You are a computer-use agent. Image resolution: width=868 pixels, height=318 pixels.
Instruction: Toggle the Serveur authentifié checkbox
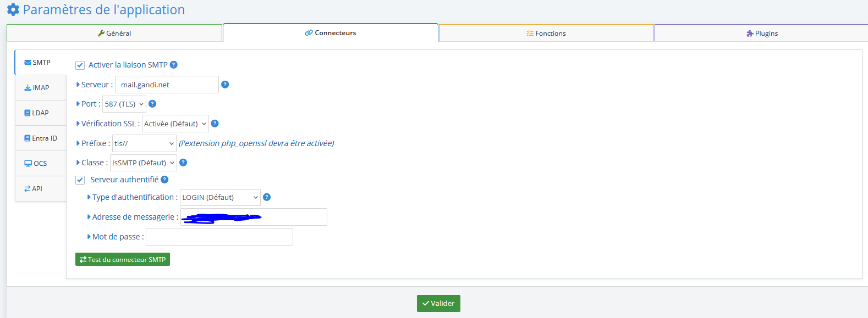pos(80,180)
